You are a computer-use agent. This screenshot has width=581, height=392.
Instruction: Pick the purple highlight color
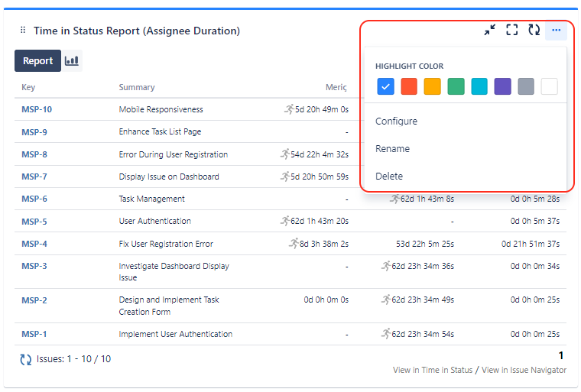(502, 86)
